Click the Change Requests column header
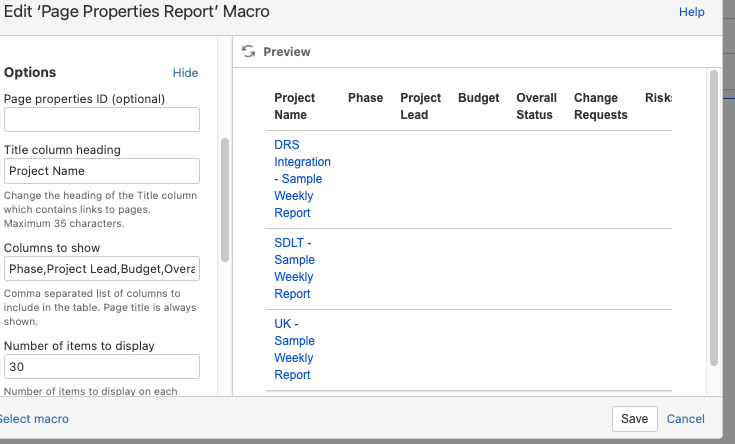 (600, 106)
